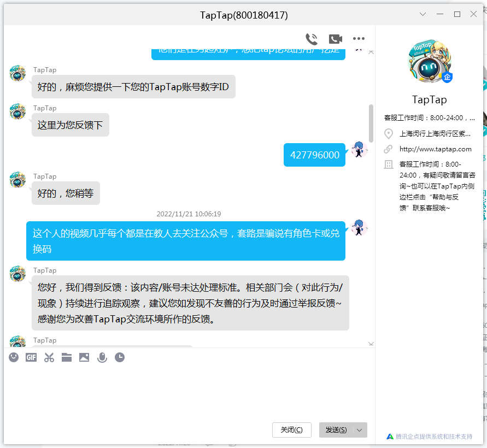Screen dimensions: 487x448
Task: Click the 2022/11/21 10:06:19 timestamp
Action: coord(189,214)
